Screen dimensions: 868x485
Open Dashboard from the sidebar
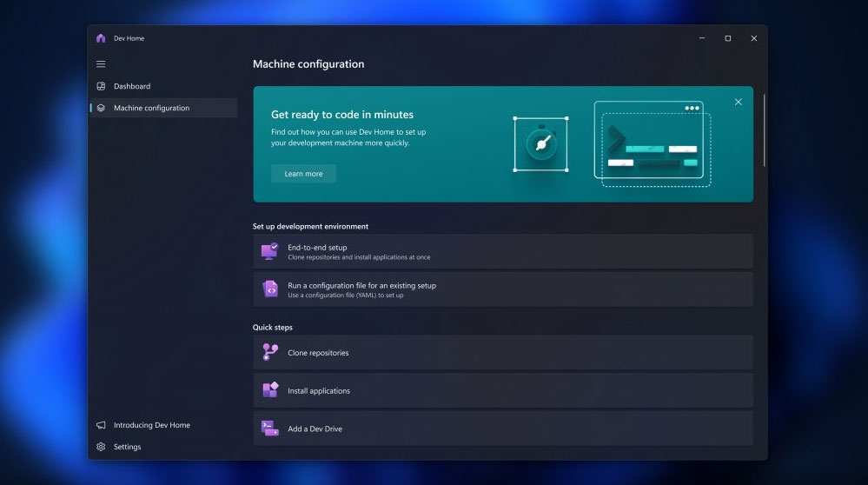(x=164, y=86)
